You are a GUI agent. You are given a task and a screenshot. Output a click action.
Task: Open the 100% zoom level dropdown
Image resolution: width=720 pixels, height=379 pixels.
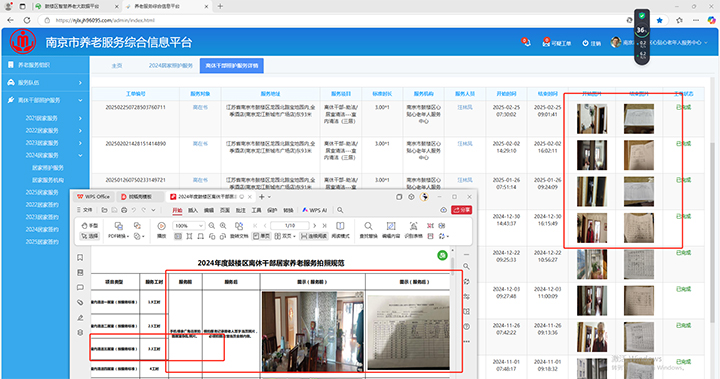point(188,226)
